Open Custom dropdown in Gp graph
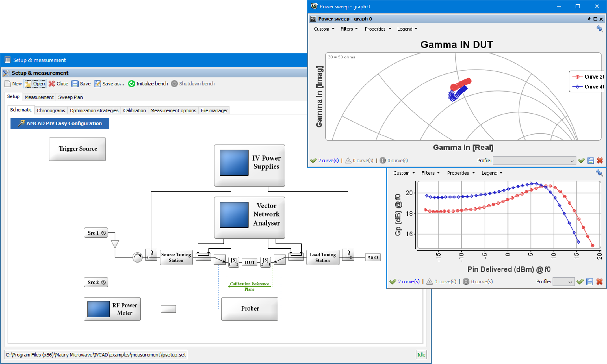The width and height of the screenshot is (607, 364). tap(404, 173)
